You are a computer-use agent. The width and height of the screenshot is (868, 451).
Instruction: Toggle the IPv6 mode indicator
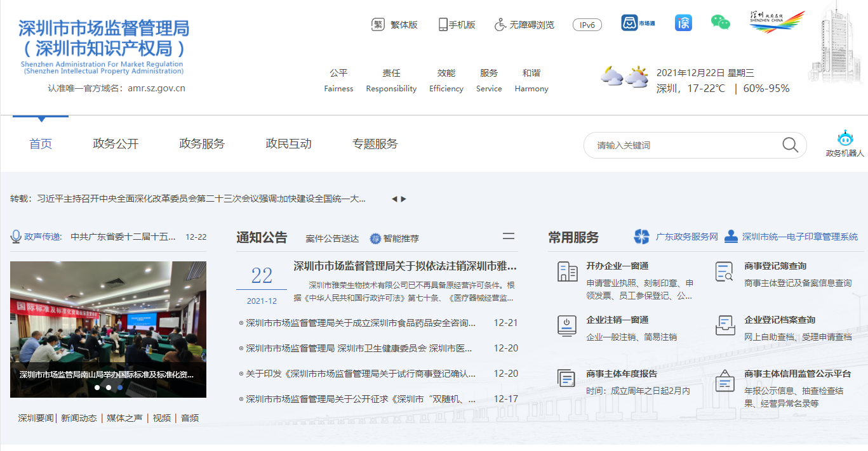point(587,24)
